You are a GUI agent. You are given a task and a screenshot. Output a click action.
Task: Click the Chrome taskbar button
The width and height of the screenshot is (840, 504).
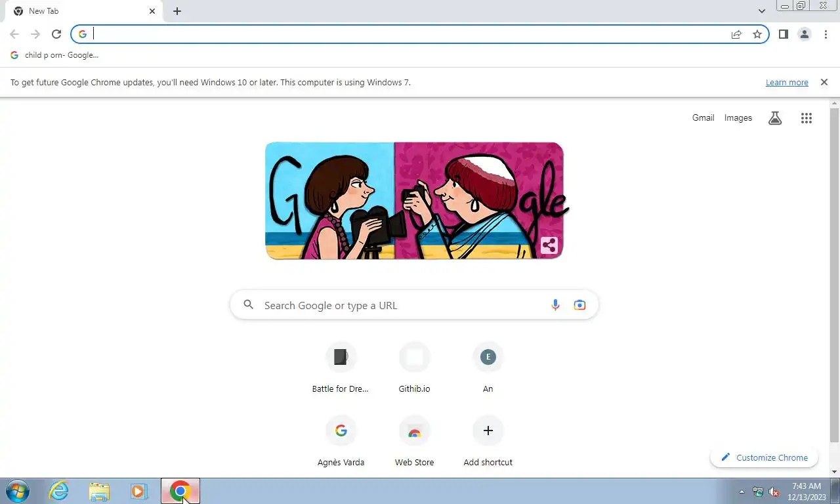coord(180,491)
